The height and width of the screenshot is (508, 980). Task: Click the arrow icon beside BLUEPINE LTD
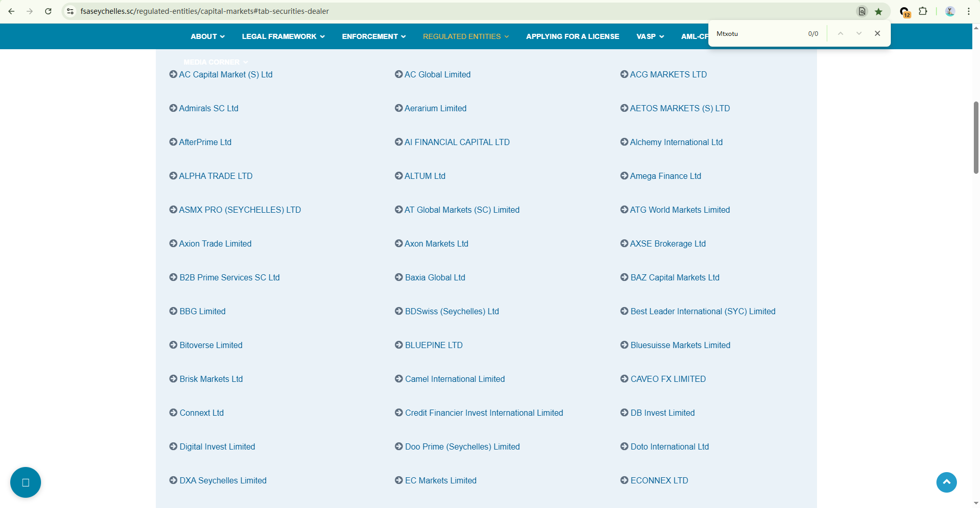(x=399, y=345)
